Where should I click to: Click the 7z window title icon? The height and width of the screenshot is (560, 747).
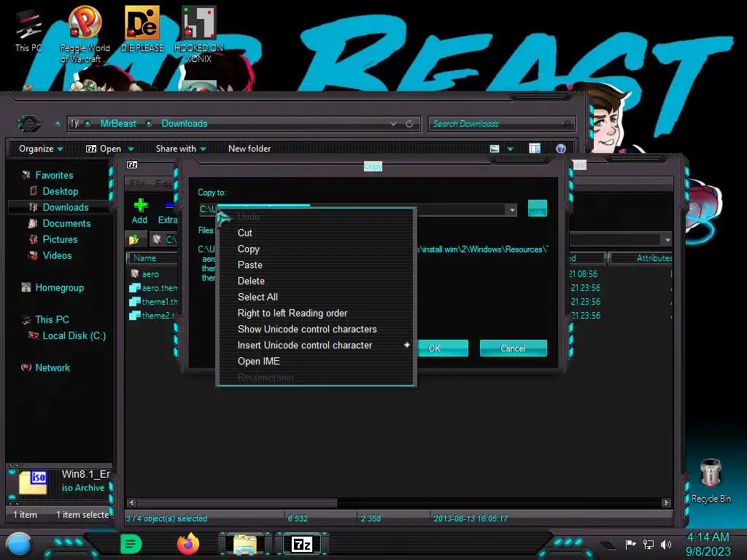[x=132, y=165]
